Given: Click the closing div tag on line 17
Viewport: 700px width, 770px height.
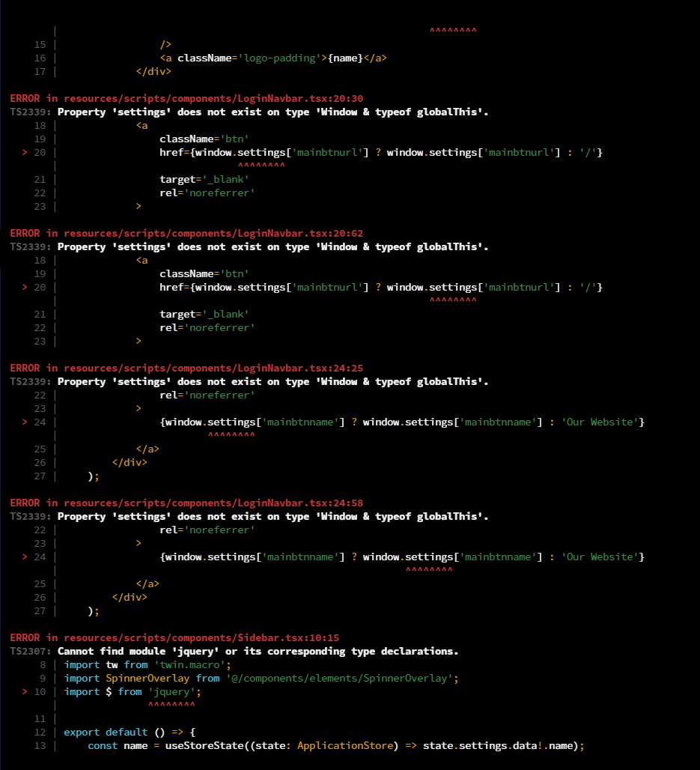Looking at the screenshot, I should 153,72.
